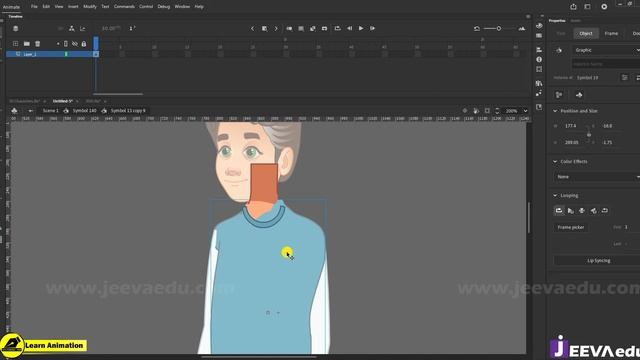Open the workspace switcher icon
This screenshot has height=360, width=640.
point(587,7)
